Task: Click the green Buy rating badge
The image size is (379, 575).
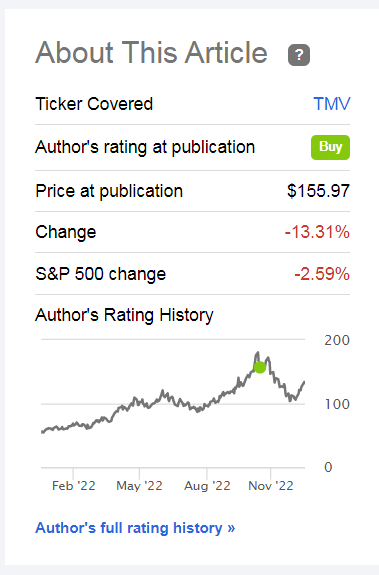Action: coord(330,147)
